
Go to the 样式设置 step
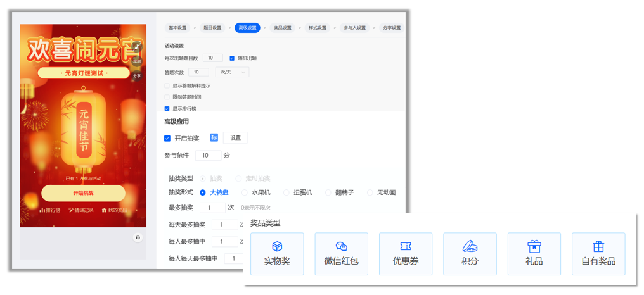[x=318, y=28]
